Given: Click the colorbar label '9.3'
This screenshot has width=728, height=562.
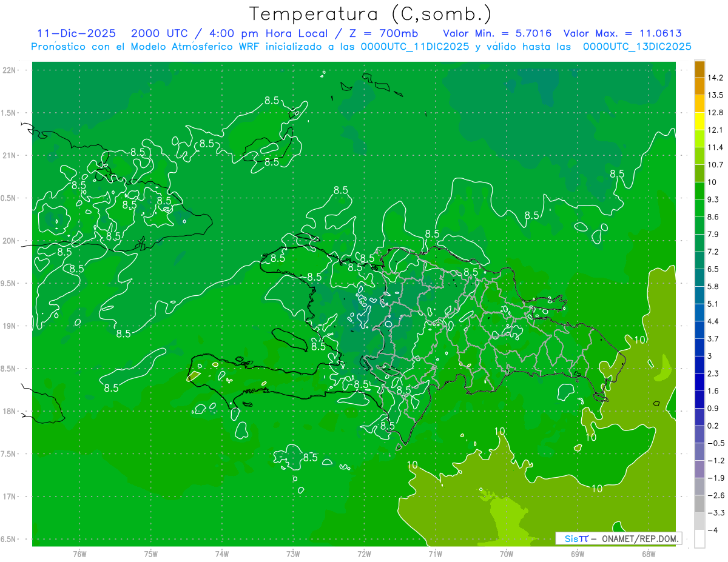Looking at the screenshot, I should click(x=713, y=199).
